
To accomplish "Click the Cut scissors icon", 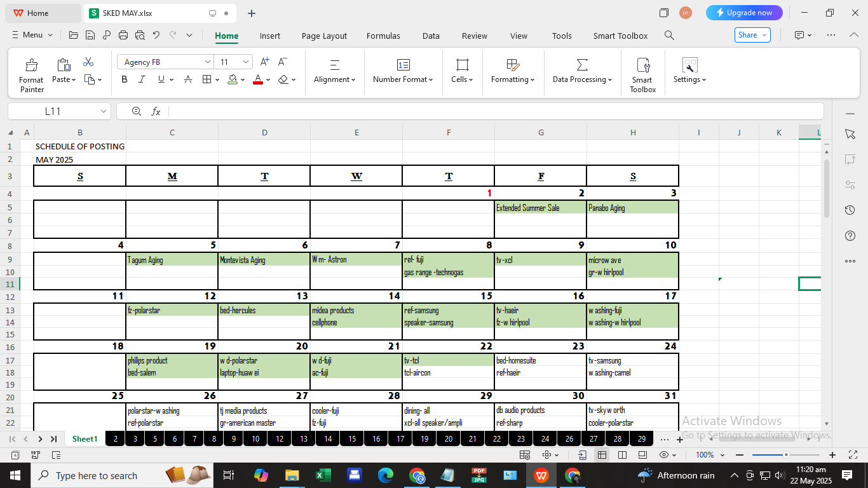I will point(88,62).
